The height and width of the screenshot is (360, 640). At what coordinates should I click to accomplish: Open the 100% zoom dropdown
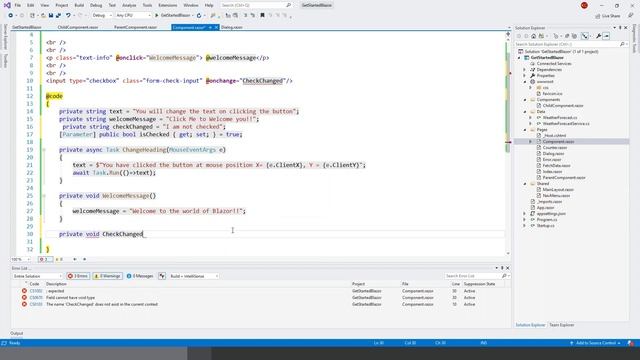point(20,259)
